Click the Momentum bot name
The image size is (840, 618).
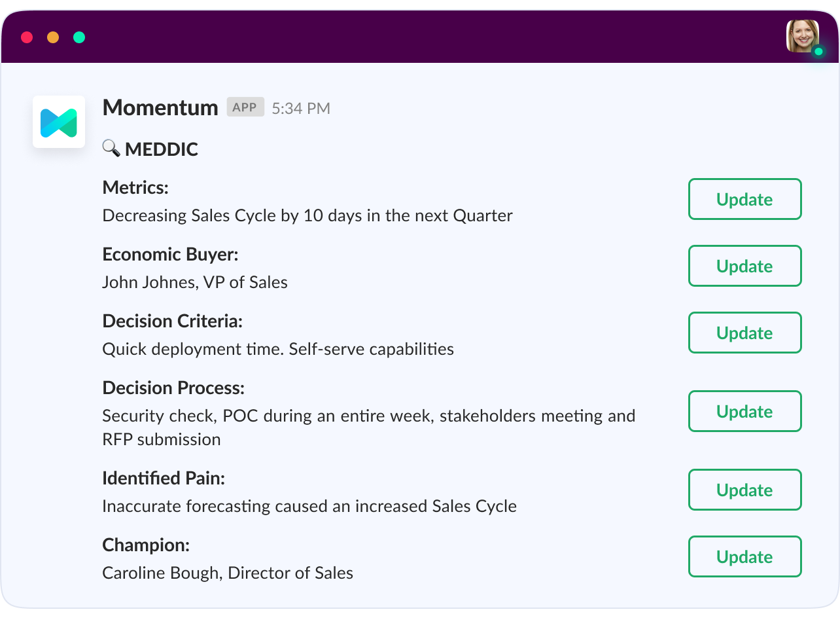coord(160,107)
